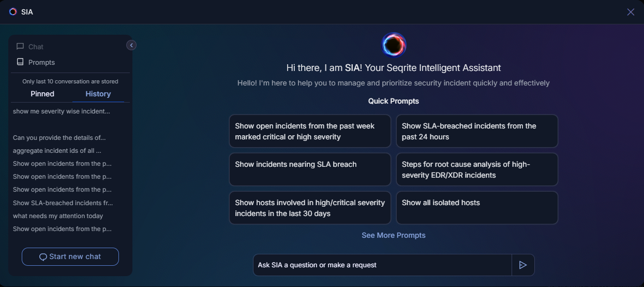Collapse the sidebar with the chevron button
The height and width of the screenshot is (287, 644).
(x=131, y=46)
